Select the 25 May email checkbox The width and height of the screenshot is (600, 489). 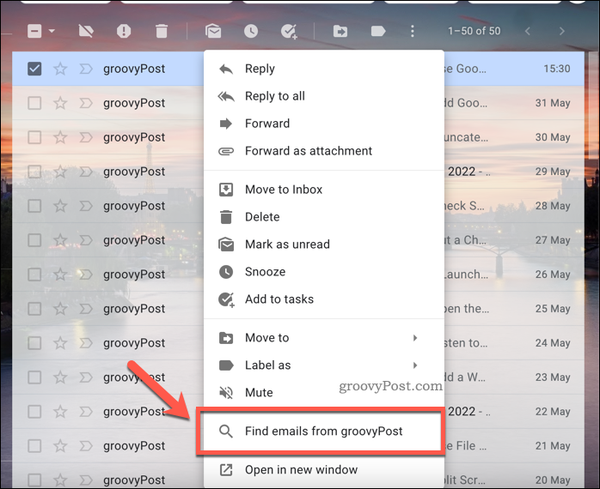(34, 308)
